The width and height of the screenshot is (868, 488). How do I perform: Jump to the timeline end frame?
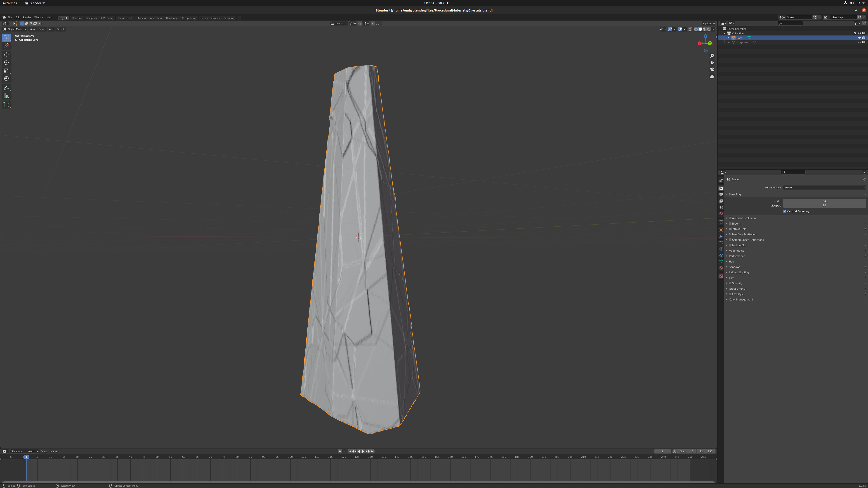tap(372, 452)
